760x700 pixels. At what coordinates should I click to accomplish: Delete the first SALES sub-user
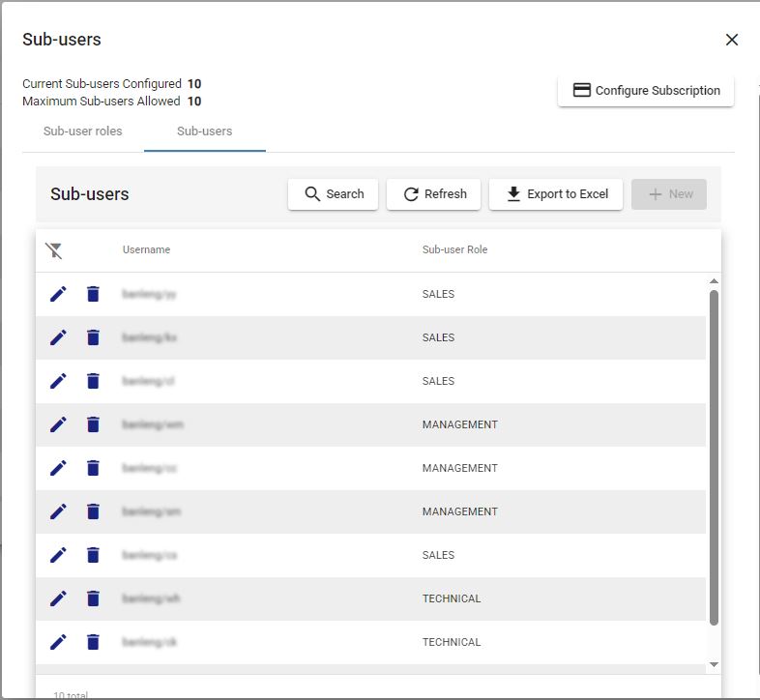tap(93, 294)
